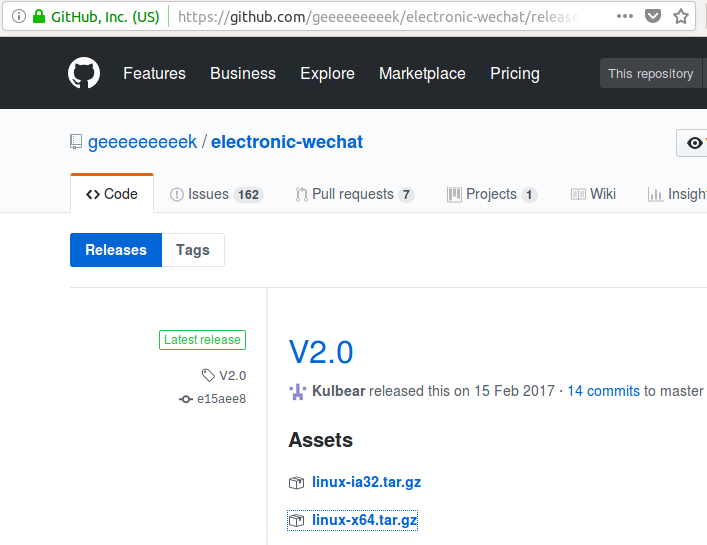Click the repository book icon
This screenshot has width=707, height=545.
click(76, 142)
